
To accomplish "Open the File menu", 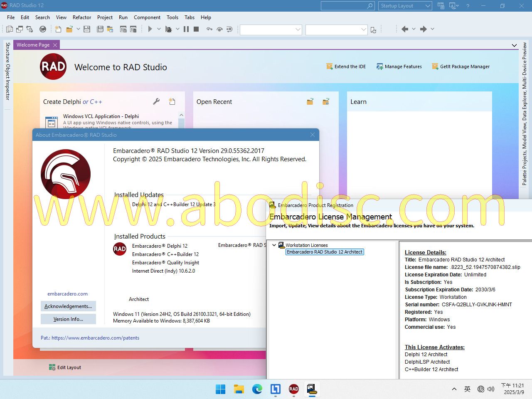I will pos(11,17).
